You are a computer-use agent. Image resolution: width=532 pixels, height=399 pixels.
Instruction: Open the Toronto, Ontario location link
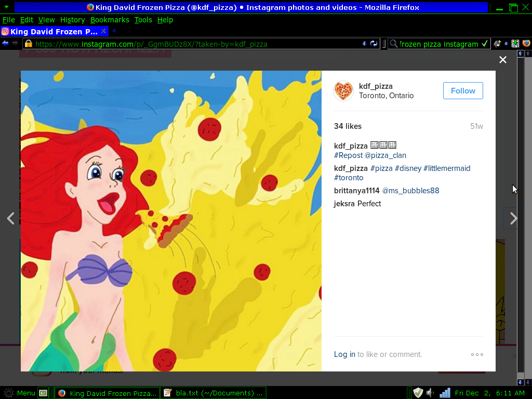386,96
